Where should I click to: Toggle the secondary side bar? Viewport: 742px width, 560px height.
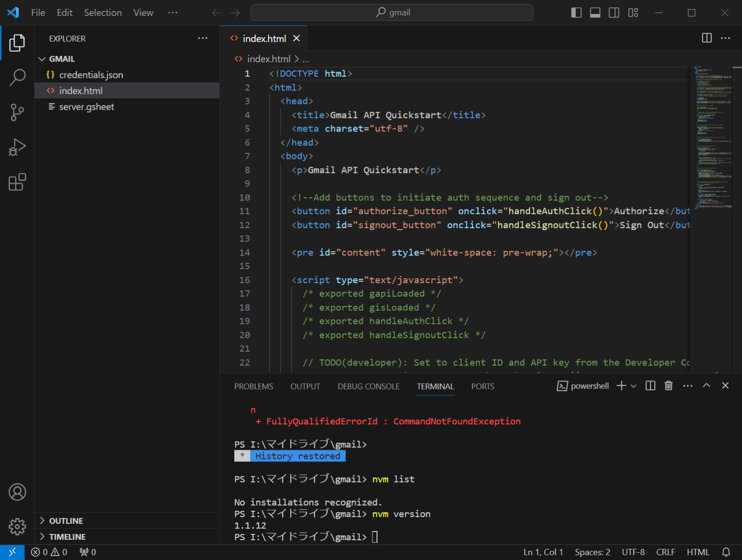tap(614, 13)
